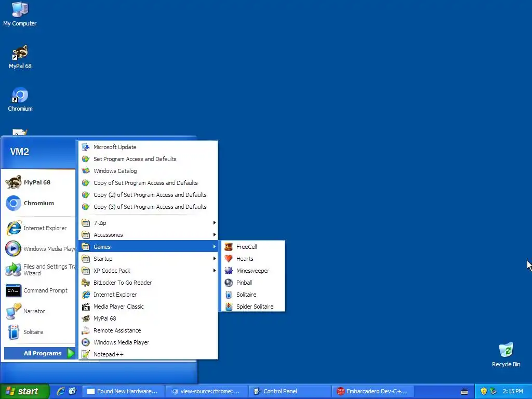Image resolution: width=532 pixels, height=399 pixels.
Task: Launch Media Player Classic
Action: point(148,307)
